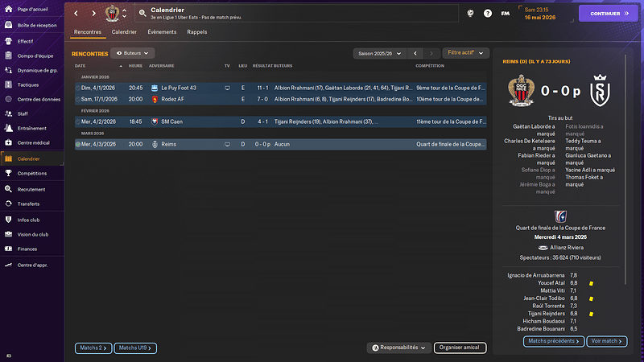
Task: Open Dynamique de grp. section
Action: pyautogui.click(x=32, y=70)
